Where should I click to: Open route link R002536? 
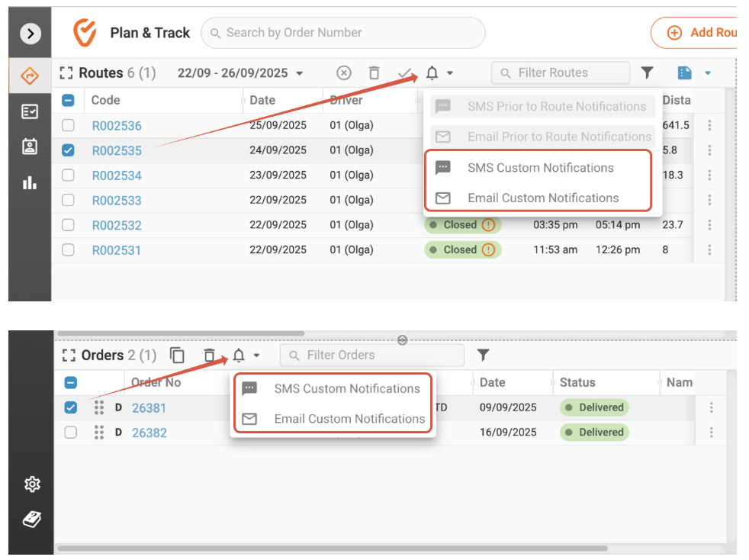[117, 126]
